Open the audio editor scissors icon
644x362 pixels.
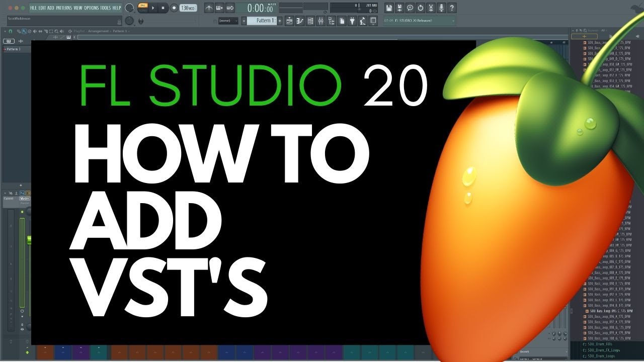pyautogui.click(x=431, y=8)
